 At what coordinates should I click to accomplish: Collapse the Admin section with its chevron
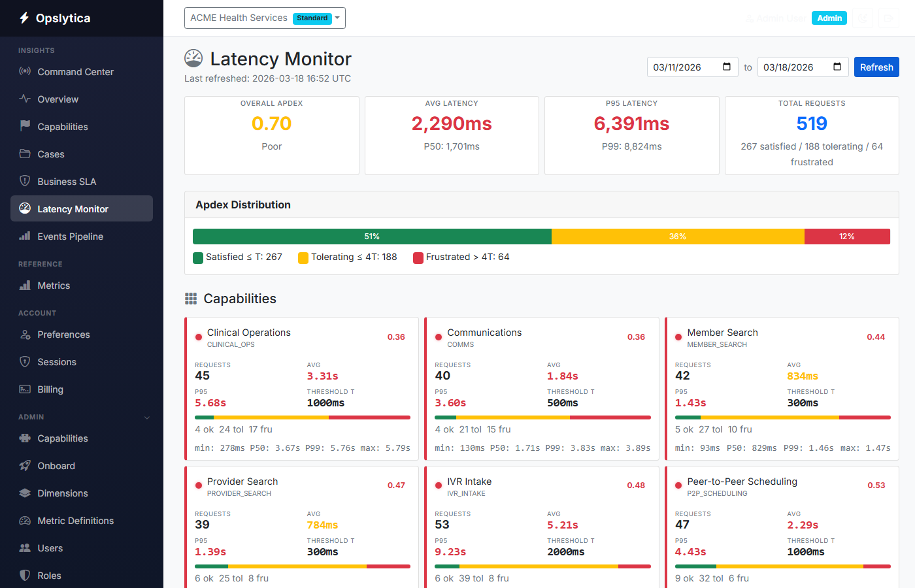pyautogui.click(x=146, y=417)
